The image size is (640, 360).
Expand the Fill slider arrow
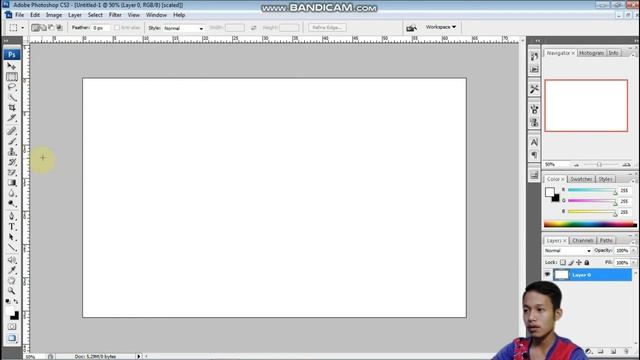pyautogui.click(x=633, y=263)
